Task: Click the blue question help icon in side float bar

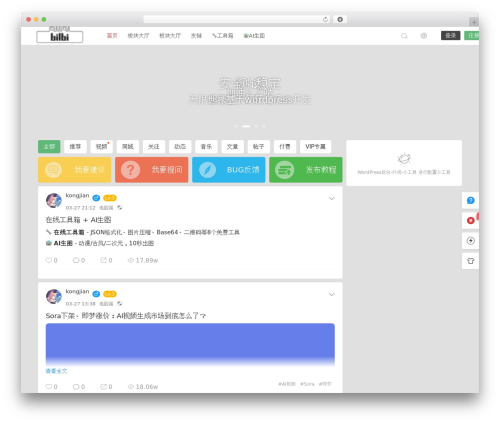Action: point(470,200)
